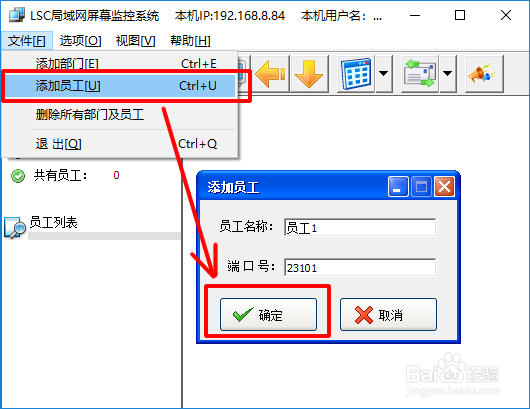Confirm with the 确定 button
This screenshot has width=530, height=409.
268,315
